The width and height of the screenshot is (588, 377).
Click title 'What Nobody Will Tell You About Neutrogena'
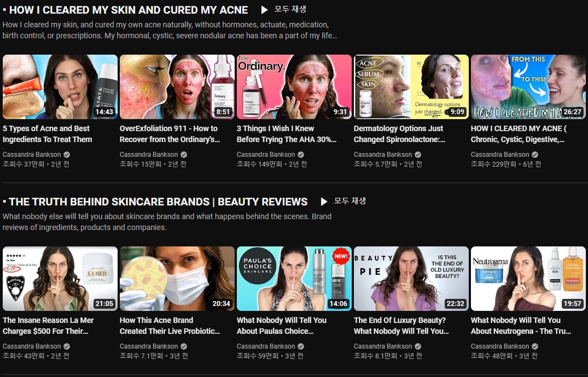point(521,326)
